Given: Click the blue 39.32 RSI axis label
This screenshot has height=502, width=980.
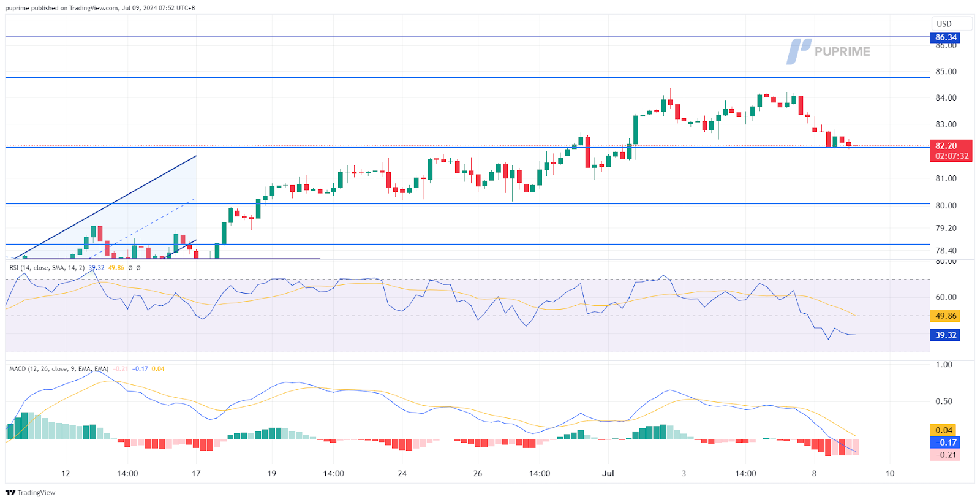Looking at the screenshot, I should point(945,335).
